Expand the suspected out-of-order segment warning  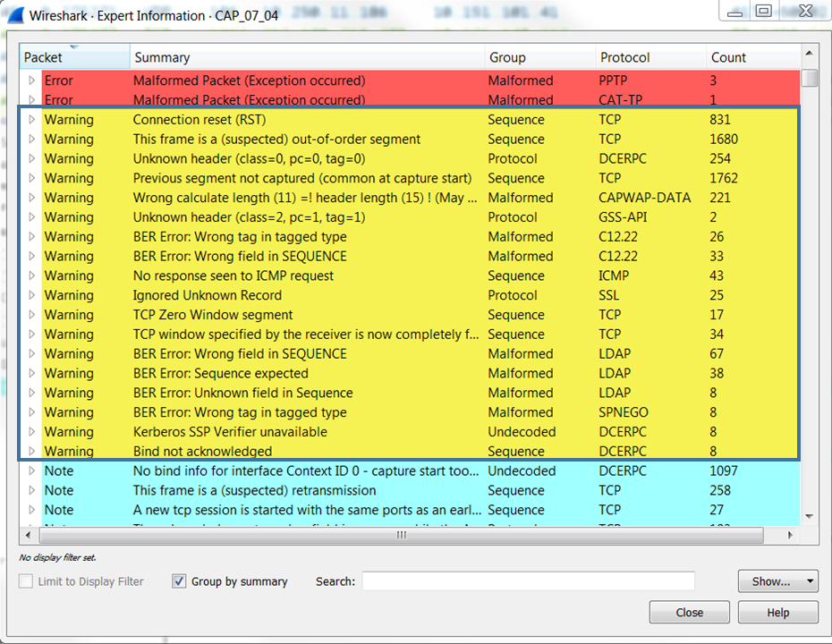click(32, 139)
